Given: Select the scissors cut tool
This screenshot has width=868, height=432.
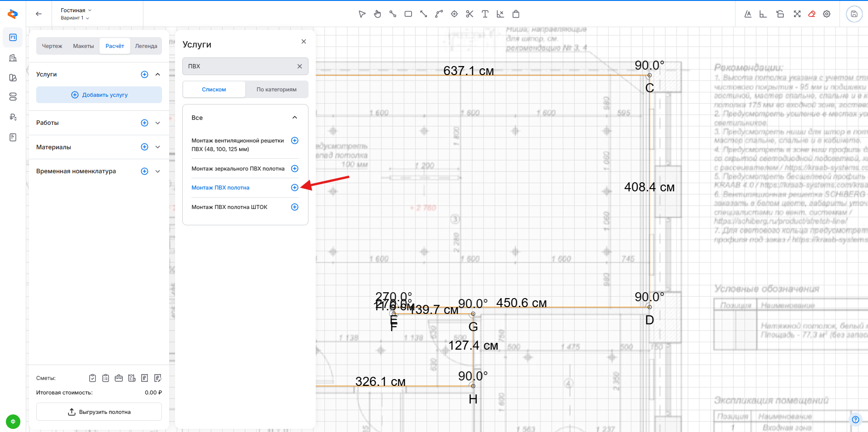Looking at the screenshot, I should pos(470,14).
